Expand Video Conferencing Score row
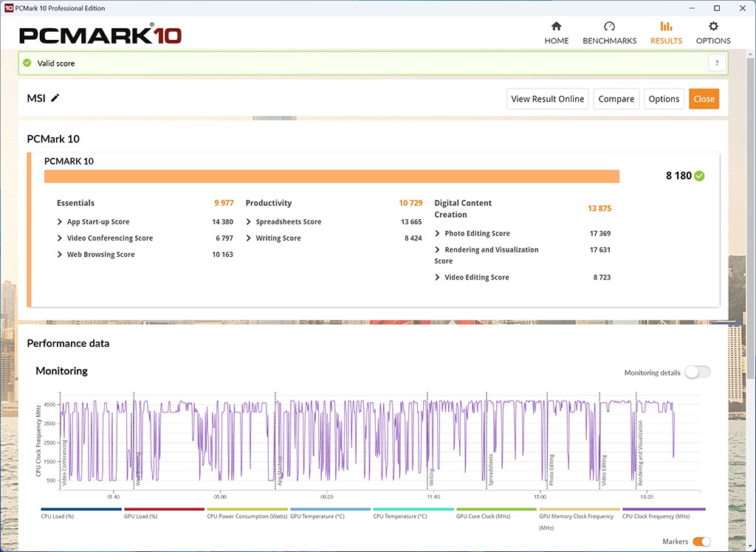Viewport: 756px width, 552px height. [60, 238]
